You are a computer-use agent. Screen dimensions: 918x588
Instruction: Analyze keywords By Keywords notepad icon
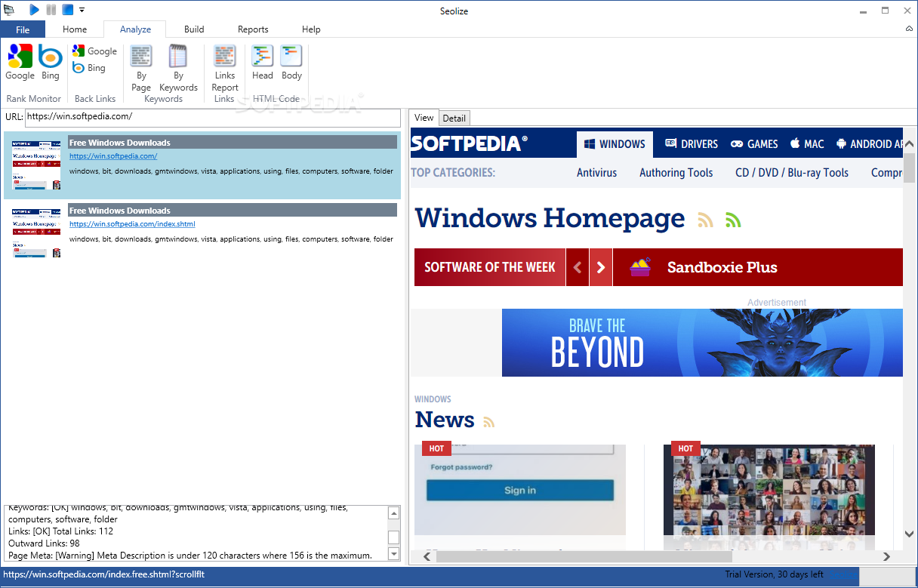coord(178,68)
